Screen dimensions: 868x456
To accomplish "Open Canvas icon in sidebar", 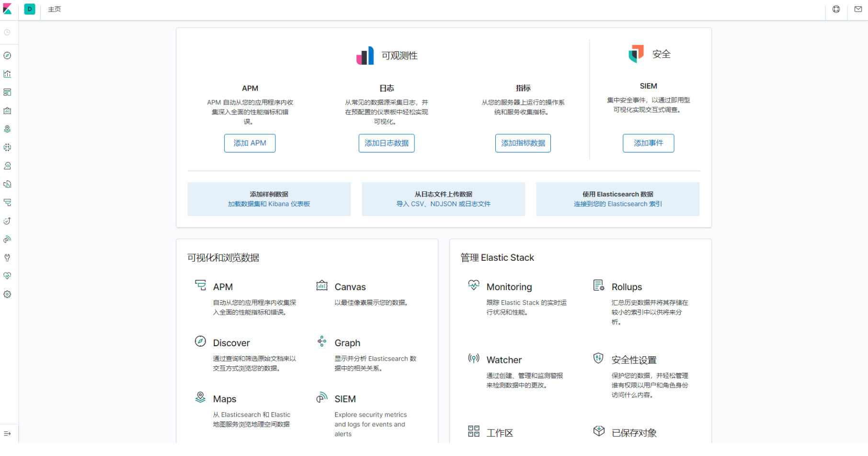I will (7, 111).
